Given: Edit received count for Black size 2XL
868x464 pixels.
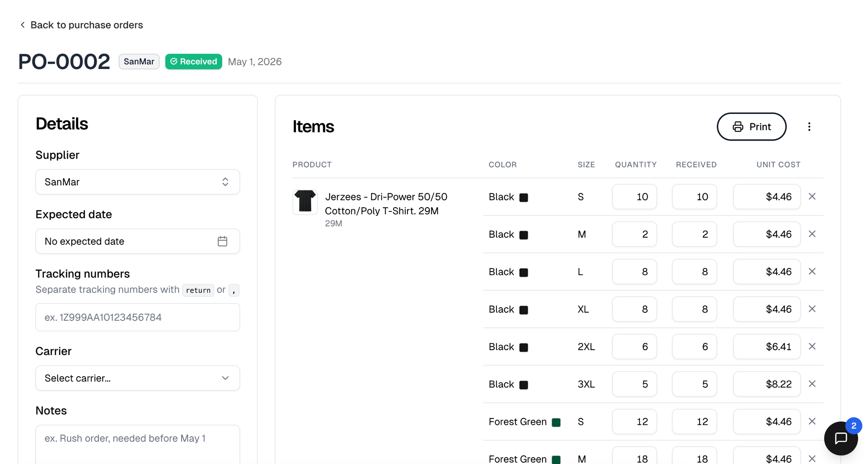Looking at the screenshot, I should (x=694, y=347).
